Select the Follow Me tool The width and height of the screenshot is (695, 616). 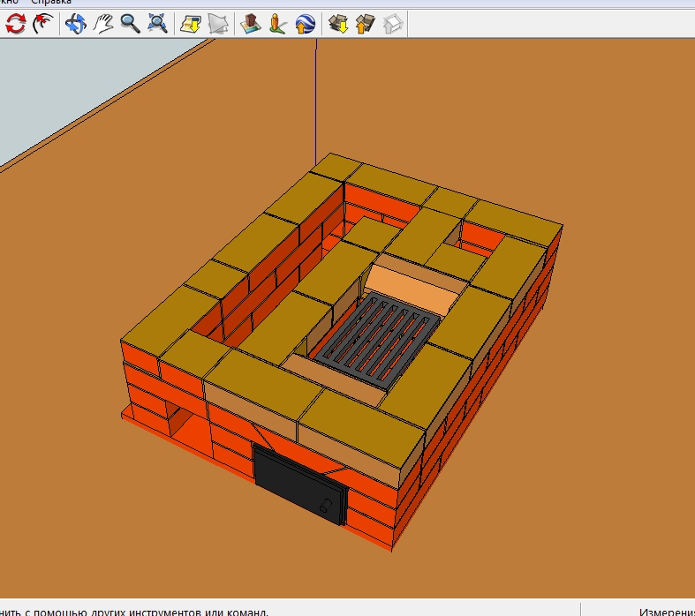[42, 24]
